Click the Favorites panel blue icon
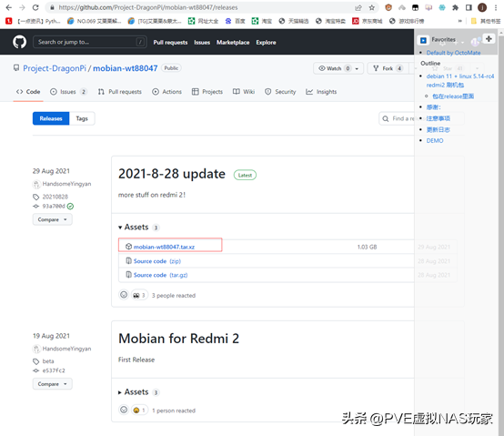Viewport: 504px width, 436px height. click(x=423, y=40)
